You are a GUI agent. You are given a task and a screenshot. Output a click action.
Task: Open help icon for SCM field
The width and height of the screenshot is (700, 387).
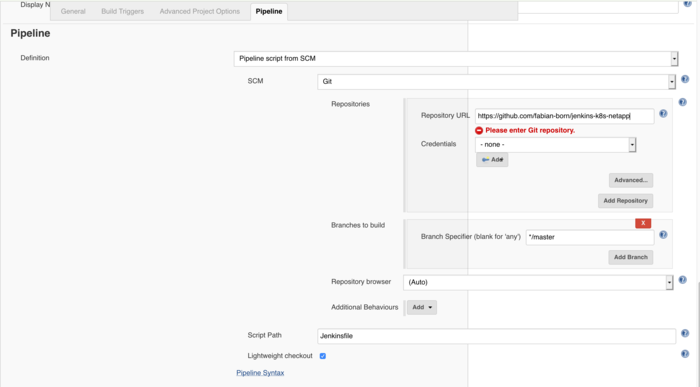(685, 79)
